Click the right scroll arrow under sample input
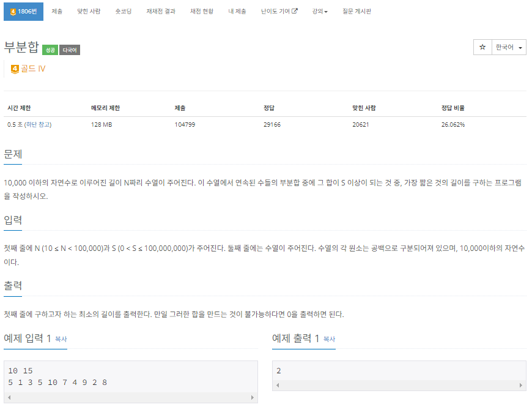The height and width of the screenshot is (407, 532). point(252,397)
